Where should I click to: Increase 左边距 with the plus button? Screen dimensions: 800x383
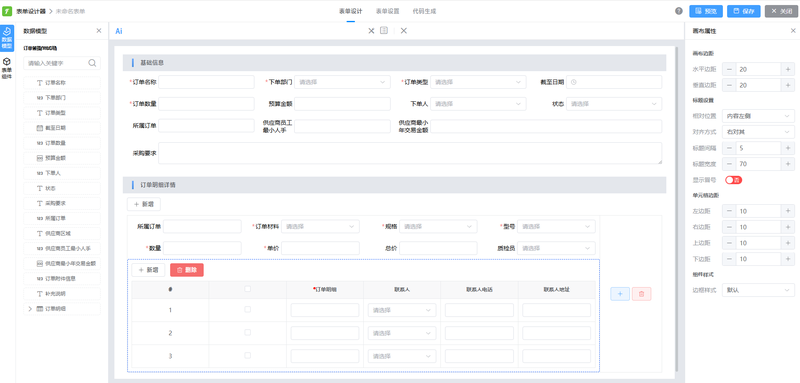click(788, 211)
